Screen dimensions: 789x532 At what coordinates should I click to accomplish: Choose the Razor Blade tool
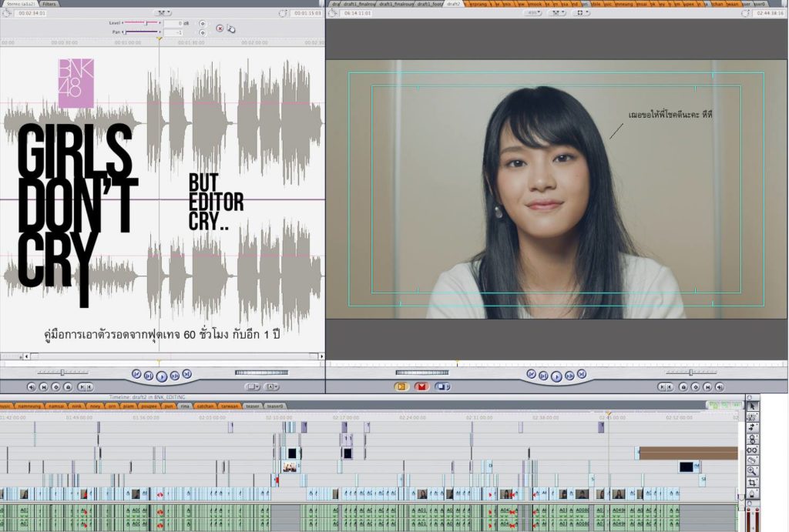752,460
